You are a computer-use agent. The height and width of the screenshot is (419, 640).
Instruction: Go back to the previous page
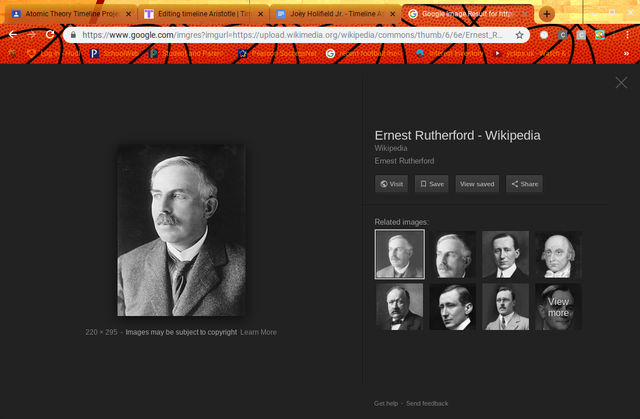(x=13, y=35)
